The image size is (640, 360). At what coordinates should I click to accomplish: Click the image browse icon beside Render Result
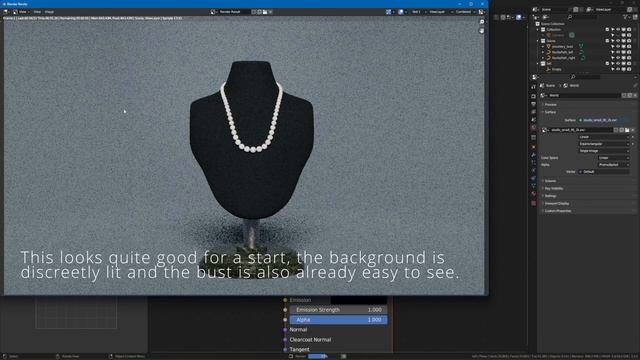(x=213, y=12)
